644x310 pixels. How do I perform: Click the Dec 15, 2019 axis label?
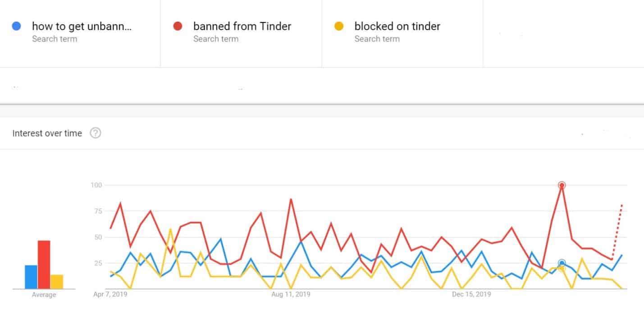tap(471, 295)
